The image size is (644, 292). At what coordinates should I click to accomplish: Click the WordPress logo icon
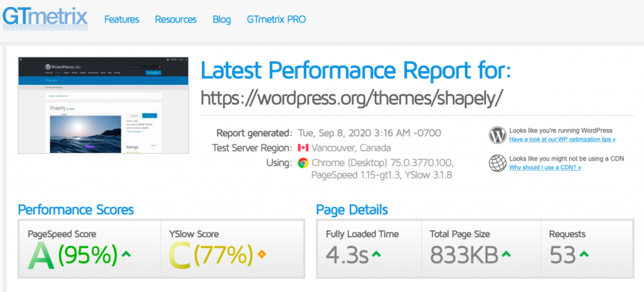click(x=497, y=135)
